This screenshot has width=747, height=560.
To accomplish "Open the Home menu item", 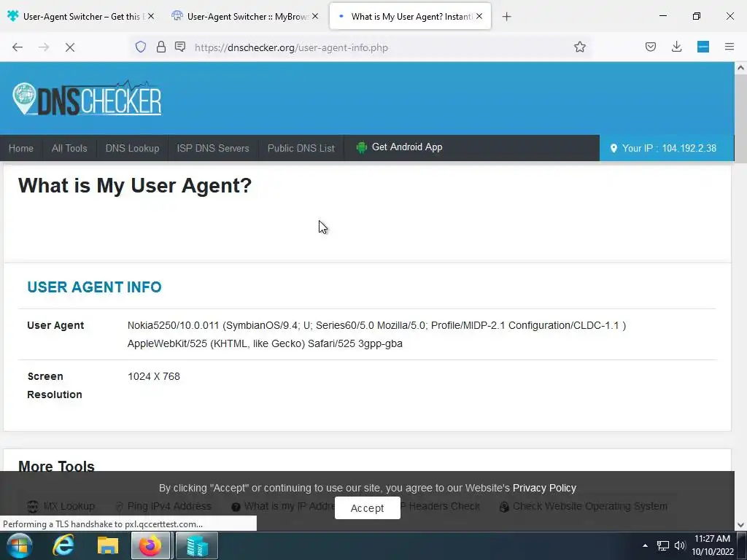I will point(21,148).
